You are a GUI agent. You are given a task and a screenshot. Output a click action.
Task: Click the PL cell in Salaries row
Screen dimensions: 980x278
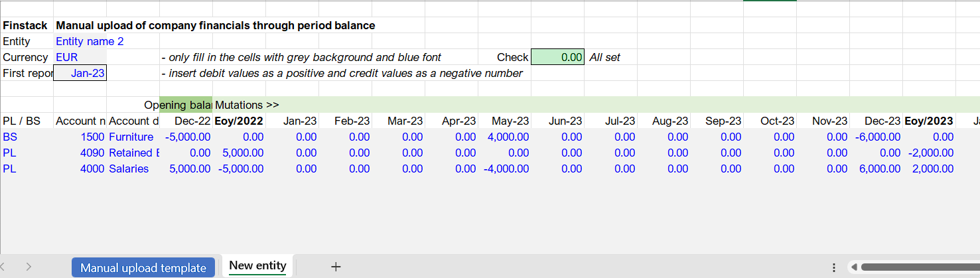tap(27, 169)
